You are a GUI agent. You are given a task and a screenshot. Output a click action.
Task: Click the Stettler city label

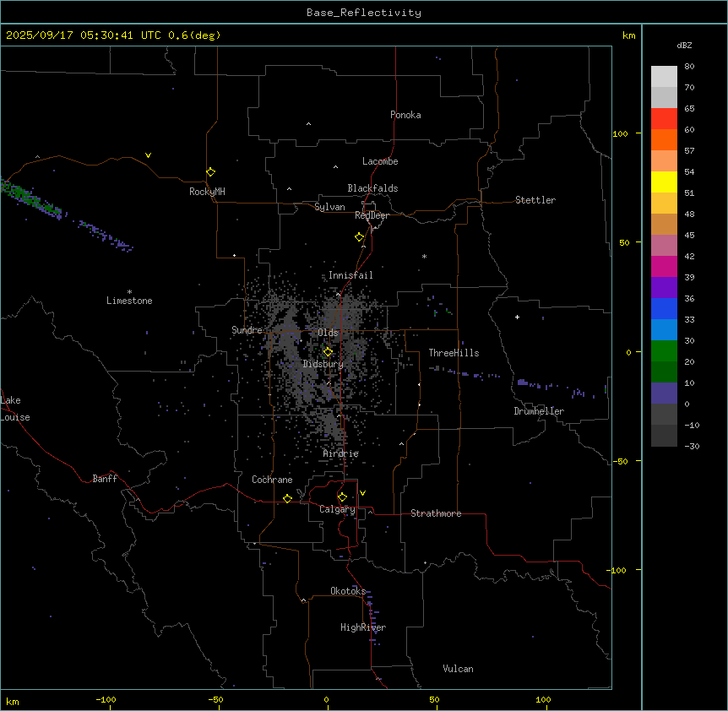click(x=535, y=200)
